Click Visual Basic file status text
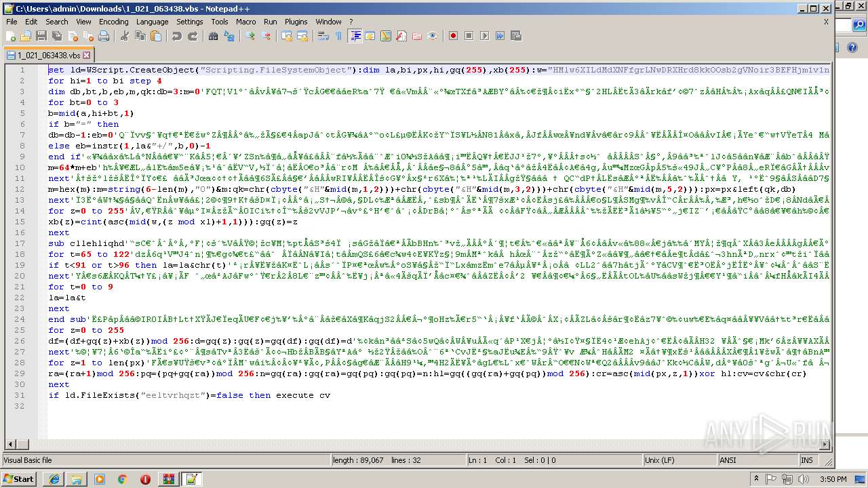Viewport: 868px width, 488px height. (28, 460)
